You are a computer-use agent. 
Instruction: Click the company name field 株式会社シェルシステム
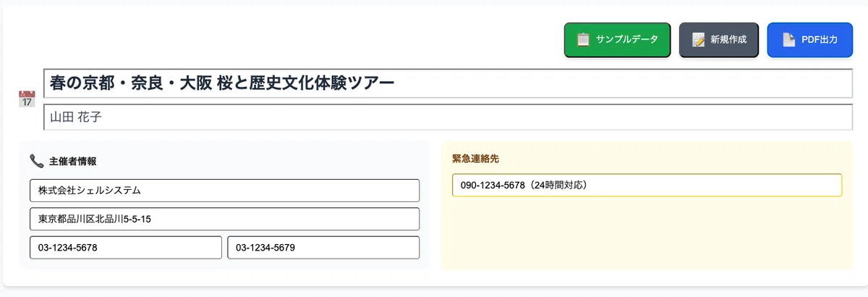click(224, 191)
